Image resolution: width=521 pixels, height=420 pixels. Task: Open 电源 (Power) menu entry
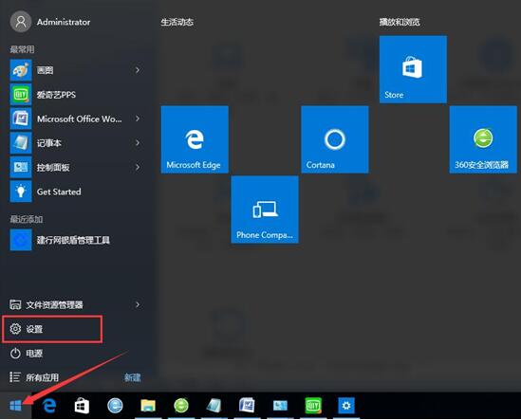(x=26, y=354)
